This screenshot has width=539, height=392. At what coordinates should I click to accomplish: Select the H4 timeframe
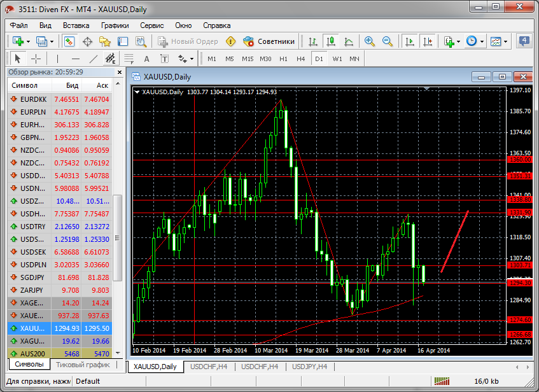point(301,59)
